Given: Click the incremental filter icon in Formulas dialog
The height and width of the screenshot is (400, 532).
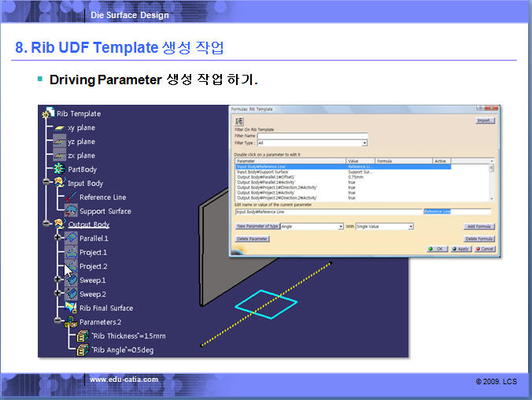Looking at the screenshot, I should [x=239, y=121].
